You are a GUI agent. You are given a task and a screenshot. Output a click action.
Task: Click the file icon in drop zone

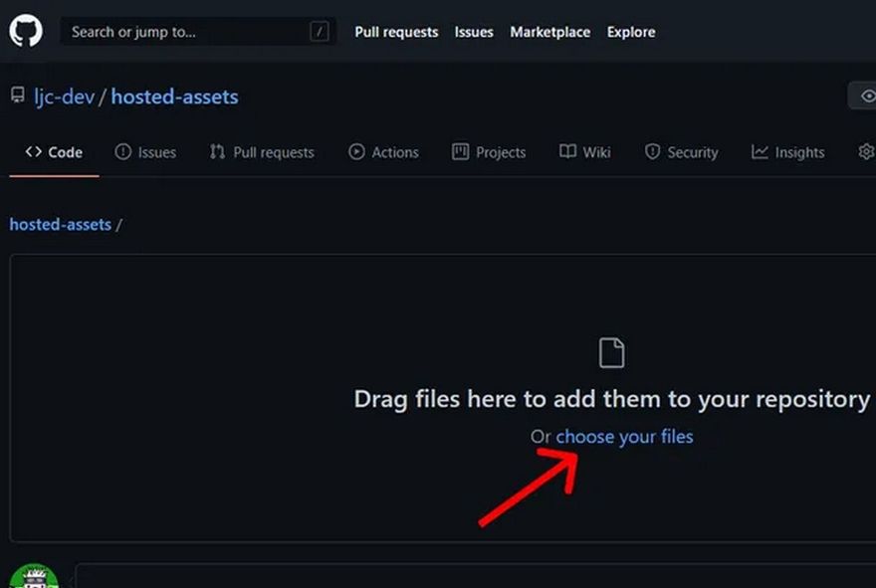[x=611, y=353]
